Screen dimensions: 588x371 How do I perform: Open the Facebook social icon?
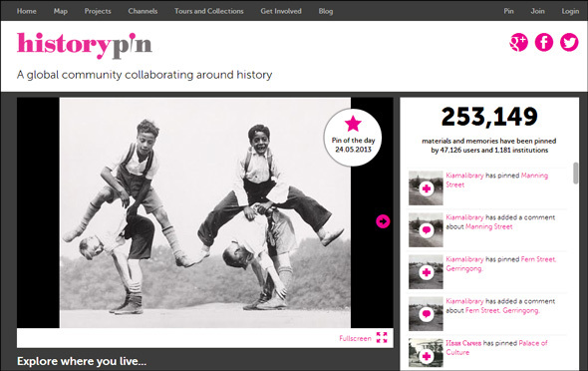[x=544, y=42]
